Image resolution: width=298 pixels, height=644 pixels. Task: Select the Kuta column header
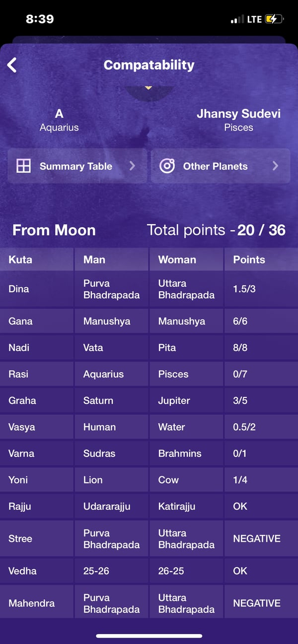tap(20, 259)
